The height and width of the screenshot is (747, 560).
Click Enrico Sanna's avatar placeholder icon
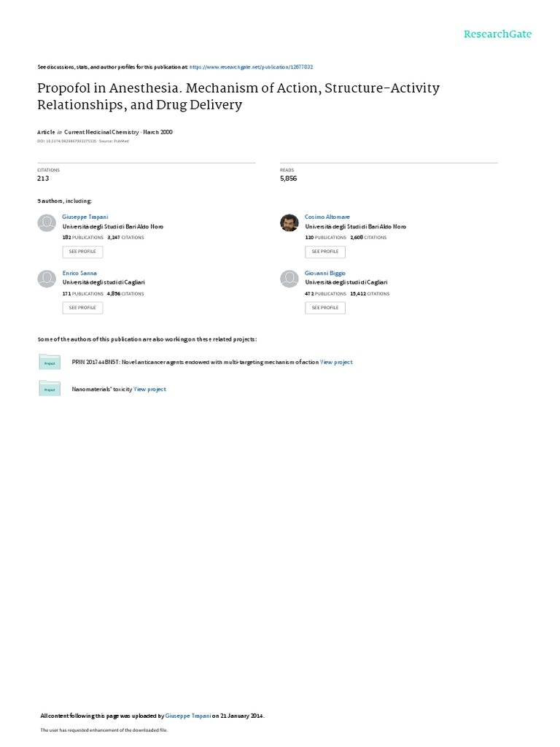point(47,279)
